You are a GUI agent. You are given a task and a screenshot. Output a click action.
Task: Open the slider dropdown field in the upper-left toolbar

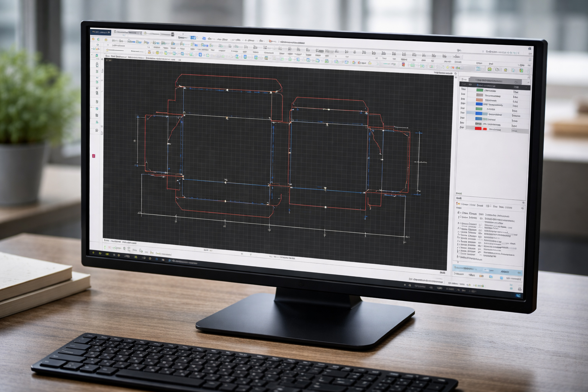(x=115, y=50)
